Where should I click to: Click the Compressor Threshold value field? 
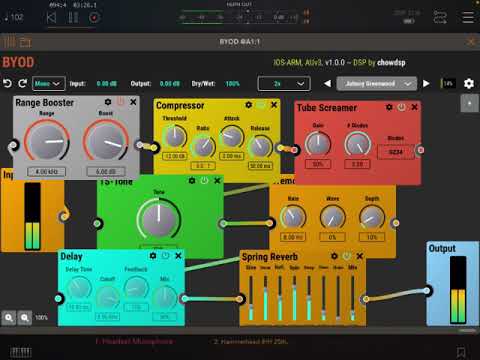point(175,156)
